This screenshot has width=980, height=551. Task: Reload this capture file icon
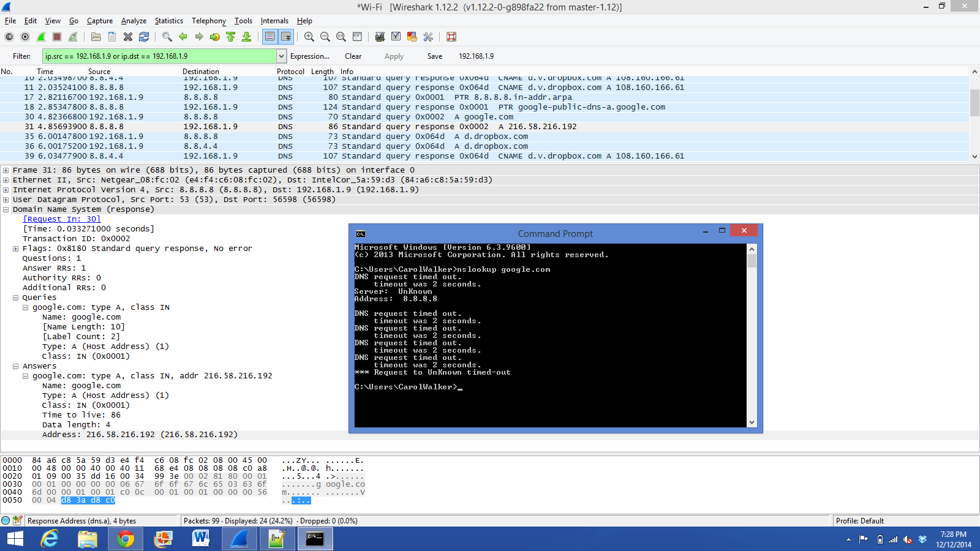(144, 37)
